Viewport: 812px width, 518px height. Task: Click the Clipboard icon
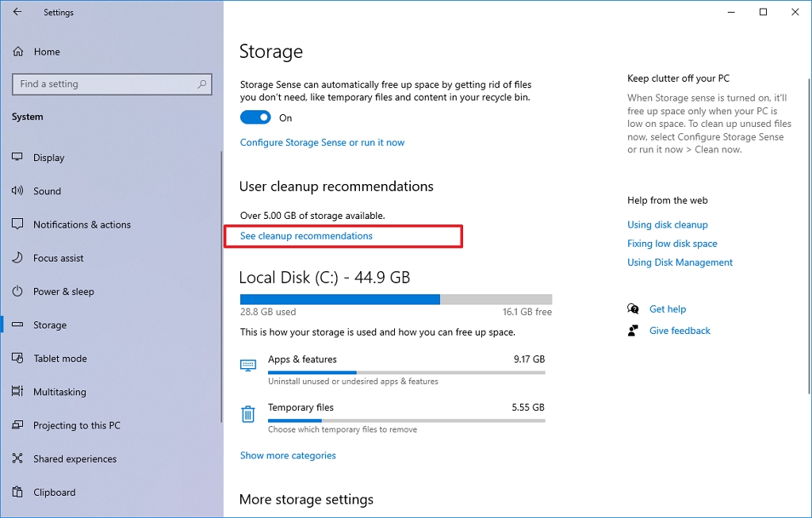(17, 492)
